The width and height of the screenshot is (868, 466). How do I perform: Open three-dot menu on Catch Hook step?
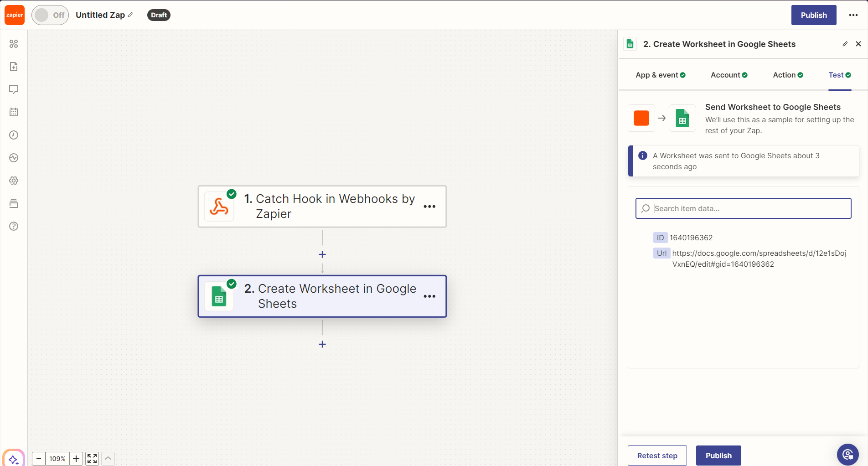tap(429, 207)
